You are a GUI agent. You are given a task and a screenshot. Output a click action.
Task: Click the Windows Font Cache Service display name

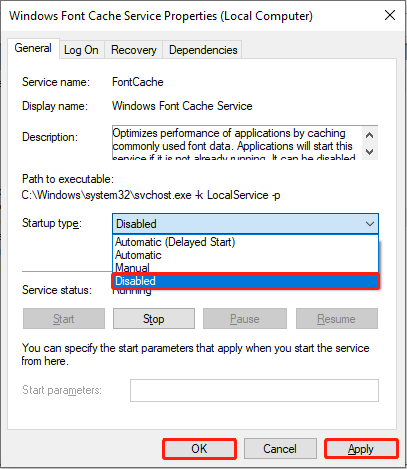pyautogui.click(x=182, y=106)
